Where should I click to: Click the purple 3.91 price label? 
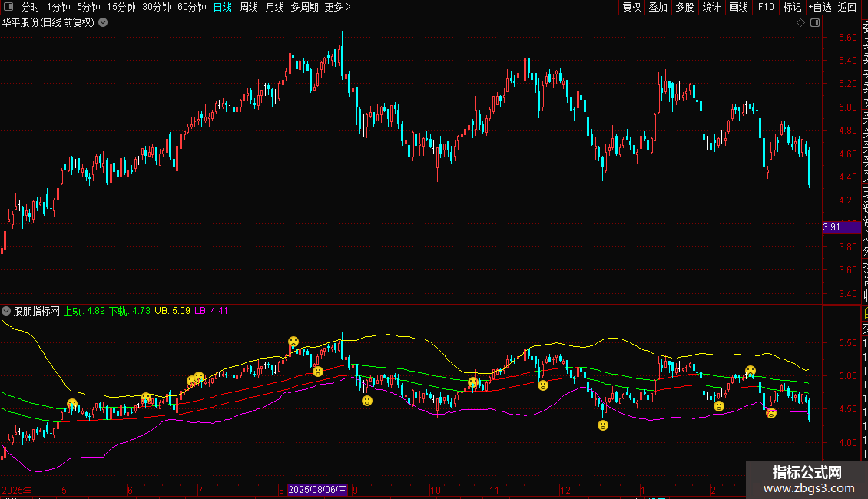point(831,227)
